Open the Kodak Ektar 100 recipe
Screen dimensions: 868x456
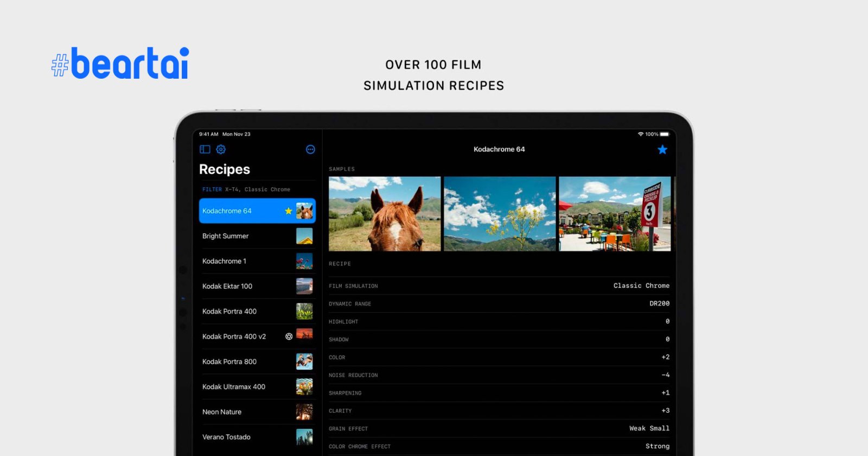[x=227, y=286]
